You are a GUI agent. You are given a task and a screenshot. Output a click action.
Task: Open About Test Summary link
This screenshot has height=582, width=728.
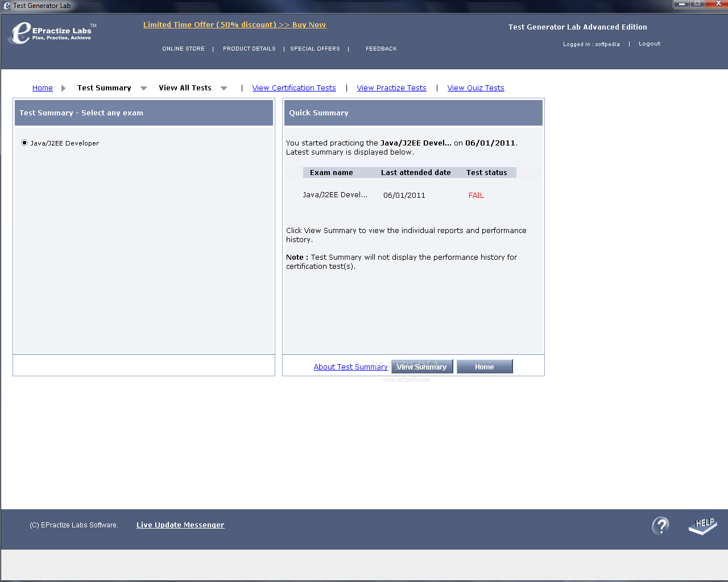(x=350, y=367)
